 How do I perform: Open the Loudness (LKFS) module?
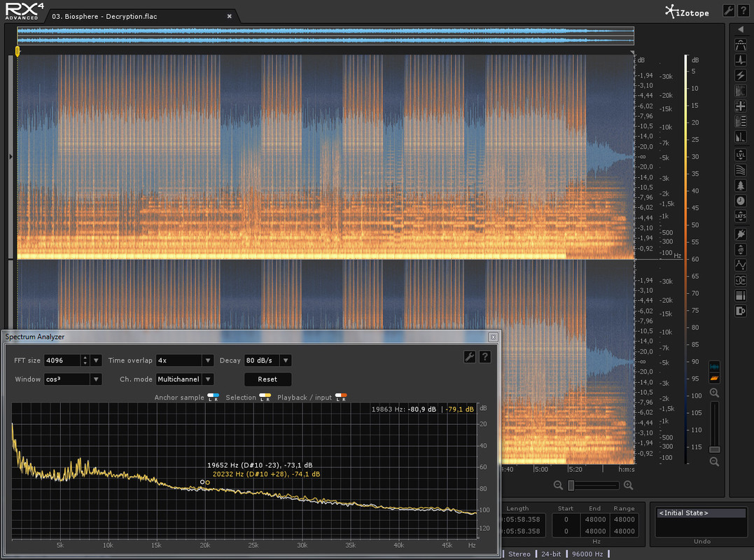point(741,216)
